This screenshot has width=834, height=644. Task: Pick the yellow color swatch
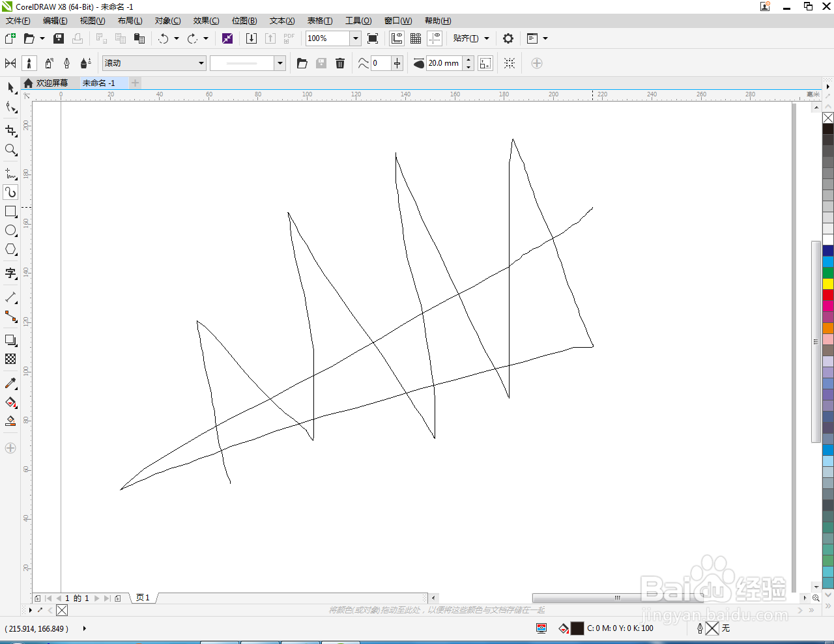[x=828, y=284]
